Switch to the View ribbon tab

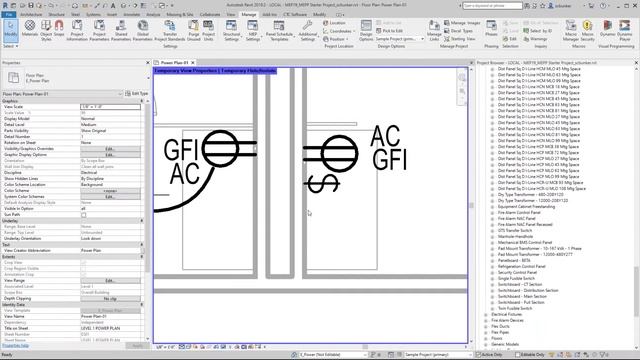pos(231,14)
